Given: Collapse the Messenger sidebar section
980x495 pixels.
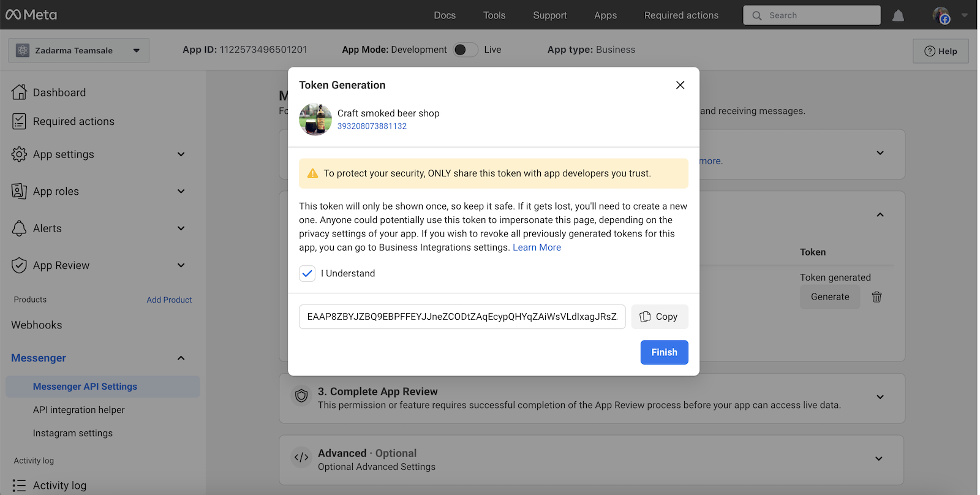Looking at the screenshot, I should 181,358.
